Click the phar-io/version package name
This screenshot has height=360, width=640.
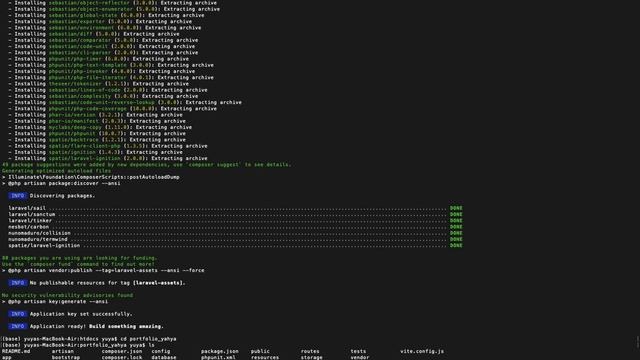coord(72,115)
